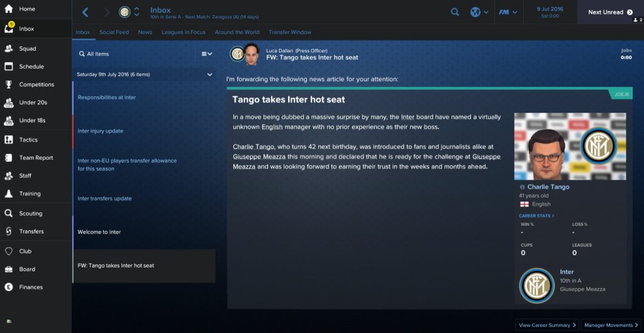This screenshot has width=644, height=333.
Task: Click the Next Unread button
Action: coord(610,13)
